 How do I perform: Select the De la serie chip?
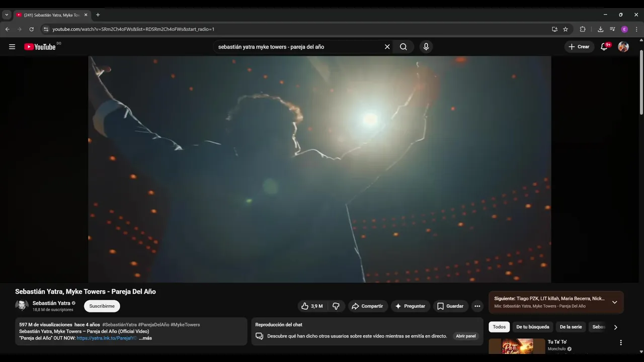(x=571, y=327)
